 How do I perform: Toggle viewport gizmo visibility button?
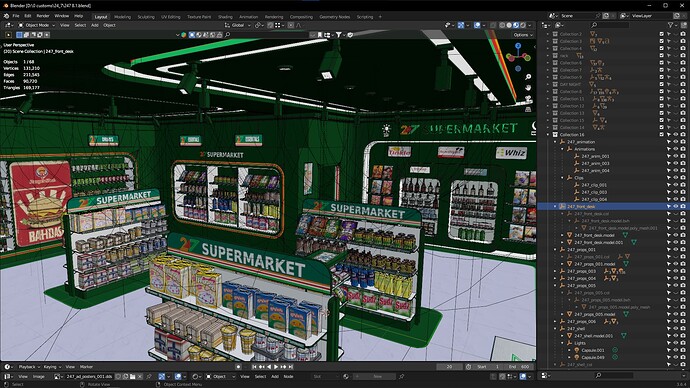(461, 25)
